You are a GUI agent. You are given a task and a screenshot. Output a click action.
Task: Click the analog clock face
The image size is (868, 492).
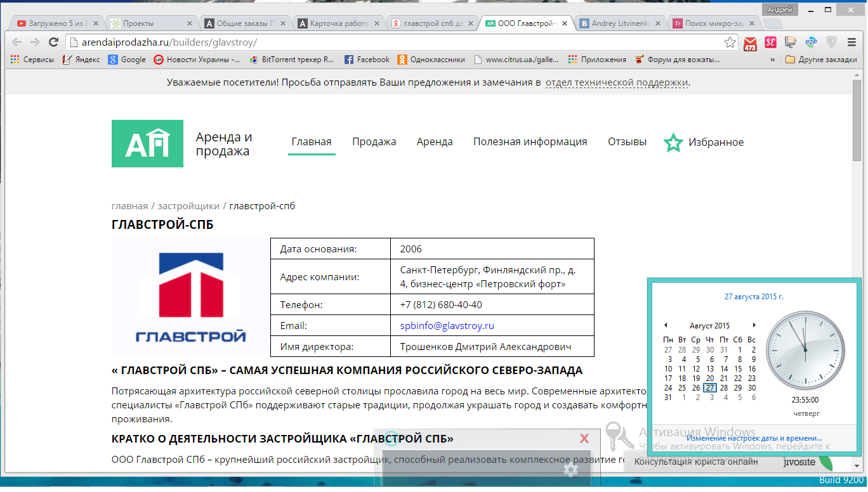point(805,350)
